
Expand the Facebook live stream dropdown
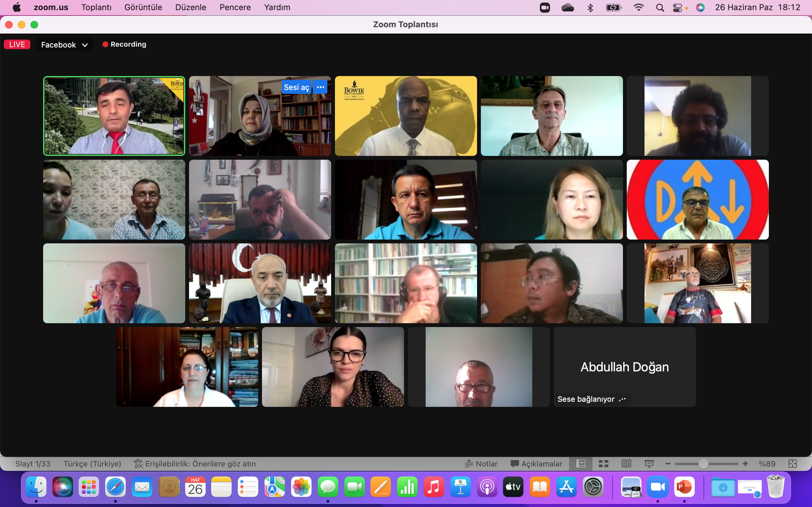coord(64,45)
